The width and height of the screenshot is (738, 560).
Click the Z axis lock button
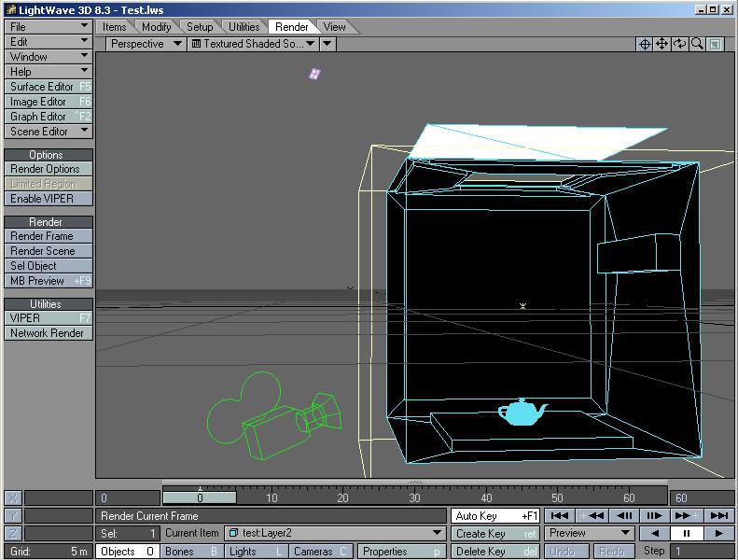(x=13, y=534)
